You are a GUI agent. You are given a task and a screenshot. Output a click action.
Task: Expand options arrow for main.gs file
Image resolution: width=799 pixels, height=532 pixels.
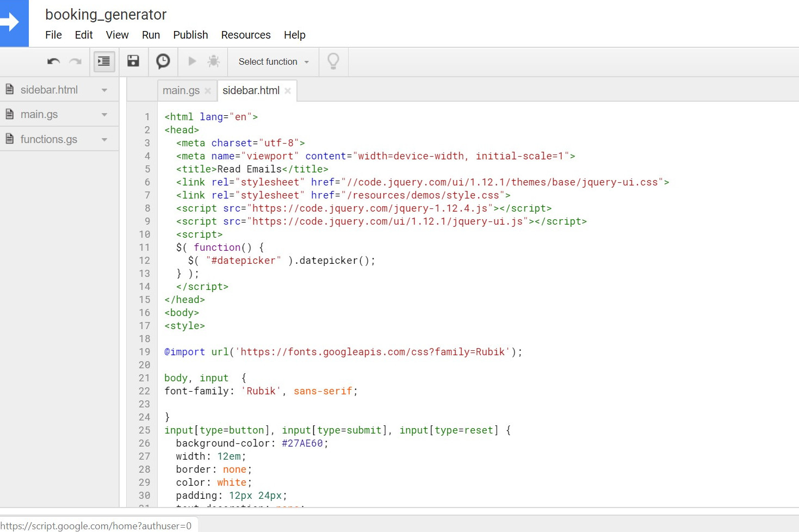pos(104,115)
